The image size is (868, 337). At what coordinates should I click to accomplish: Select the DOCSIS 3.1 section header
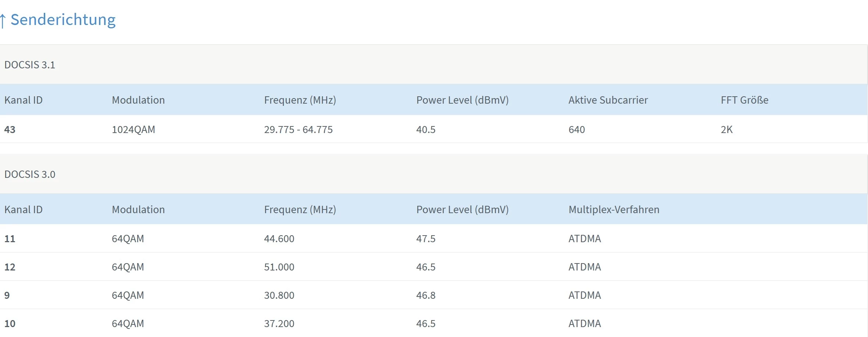30,65
